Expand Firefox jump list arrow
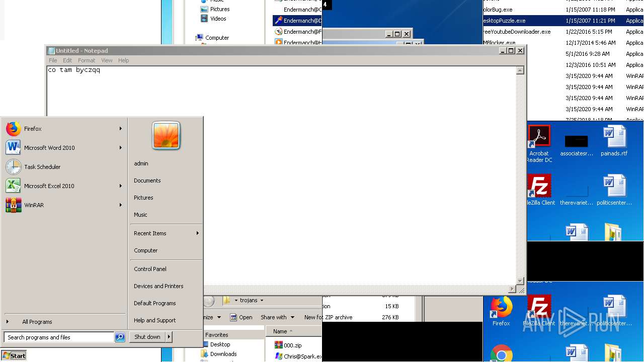The height and width of the screenshot is (362, 644). click(x=121, y=129)
